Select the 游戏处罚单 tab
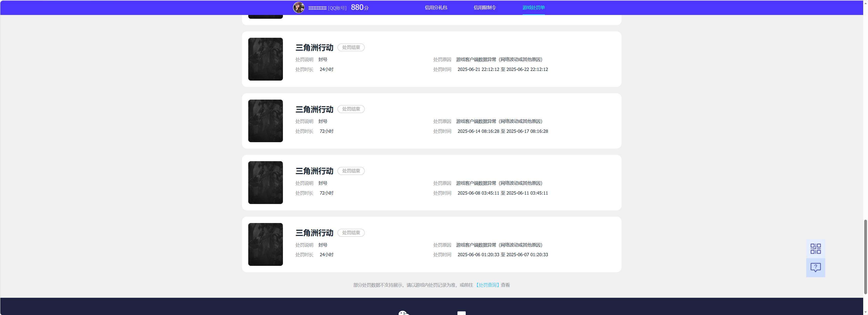Screen dimensions: 868x315 (533, 7)
